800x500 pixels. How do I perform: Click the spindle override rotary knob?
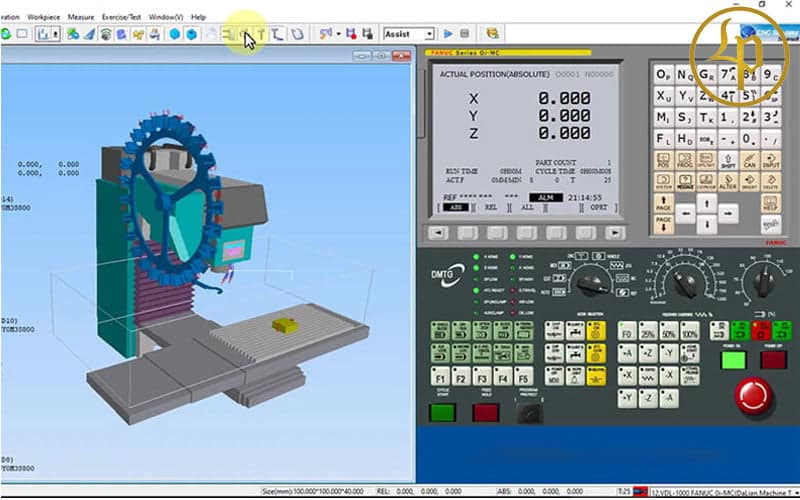pos(763,281)
